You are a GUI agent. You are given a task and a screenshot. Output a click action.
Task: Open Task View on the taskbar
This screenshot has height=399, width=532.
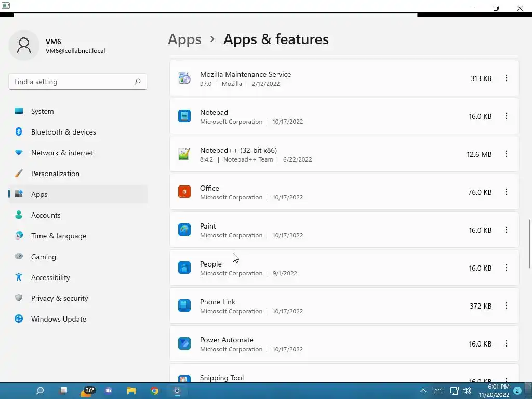pos(63,391)
